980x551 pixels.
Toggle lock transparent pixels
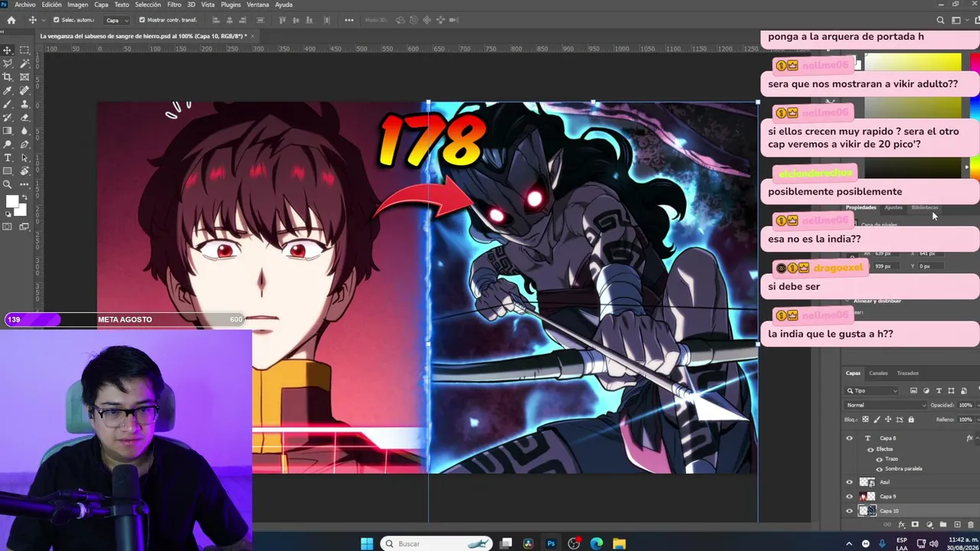click(x=866, y=419)
